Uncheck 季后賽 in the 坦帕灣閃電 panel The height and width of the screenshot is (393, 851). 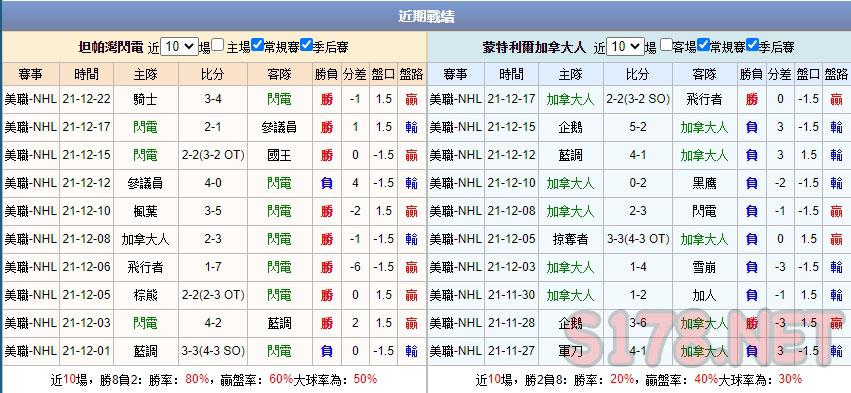[306, 45]
